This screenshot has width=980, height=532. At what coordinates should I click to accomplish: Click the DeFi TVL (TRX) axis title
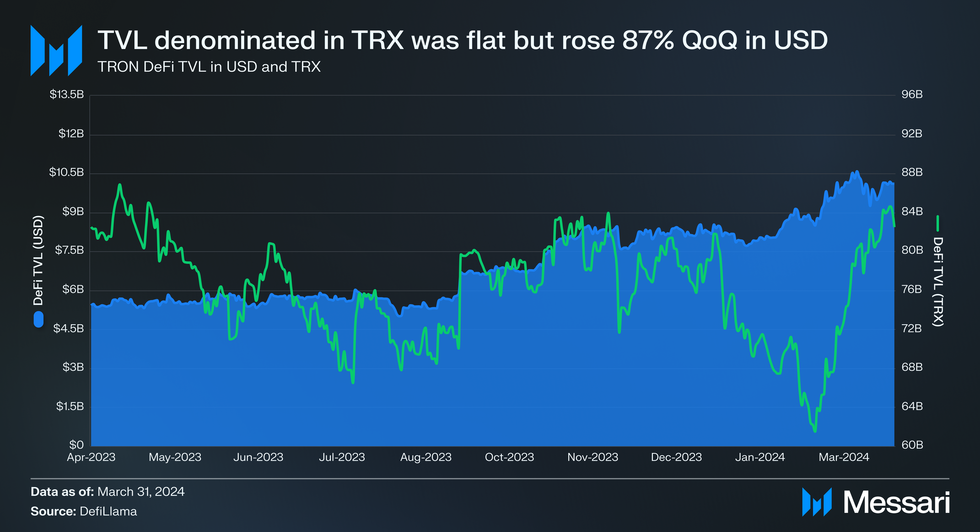click(x=938, y=282)
